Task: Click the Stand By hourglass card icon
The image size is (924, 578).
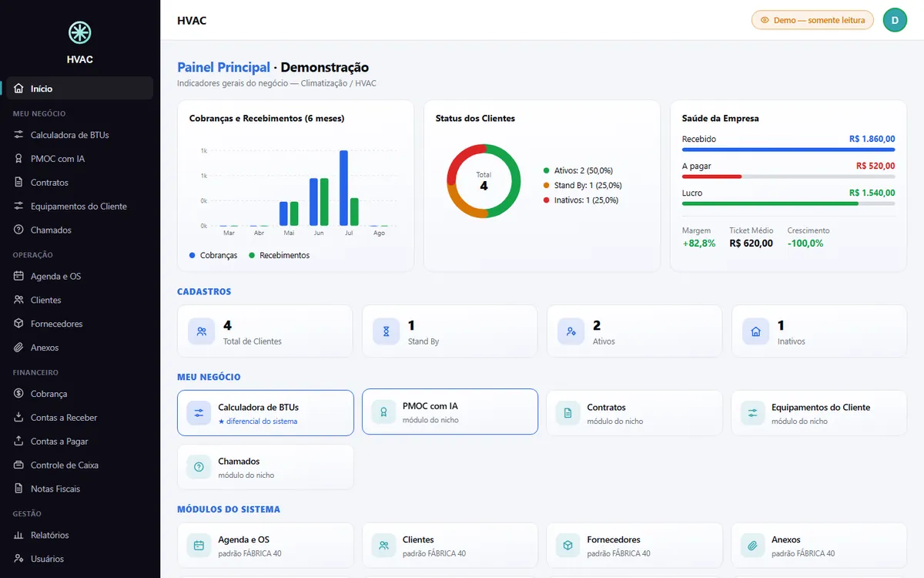Action: [386, 331]
